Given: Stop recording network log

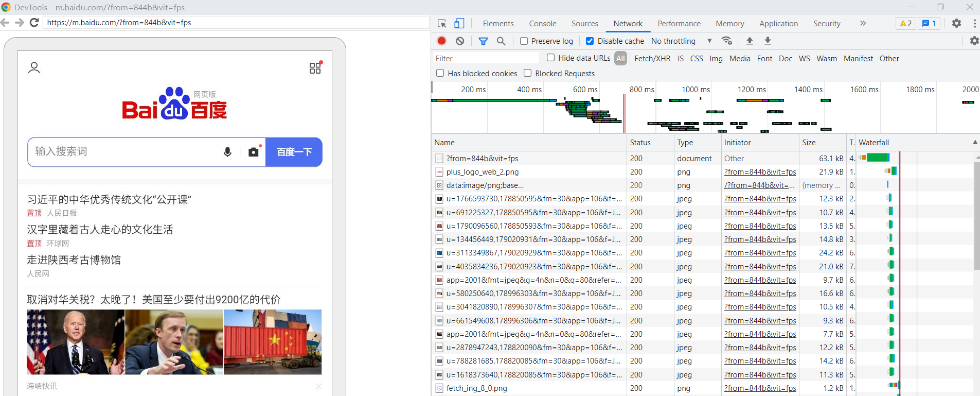Looking at the screenshot, I should [441, 41].
